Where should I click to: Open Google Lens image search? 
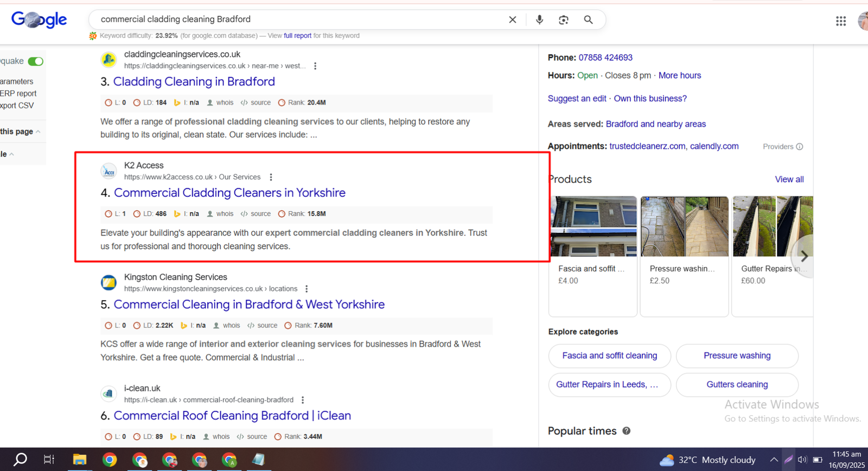point(564,20)
